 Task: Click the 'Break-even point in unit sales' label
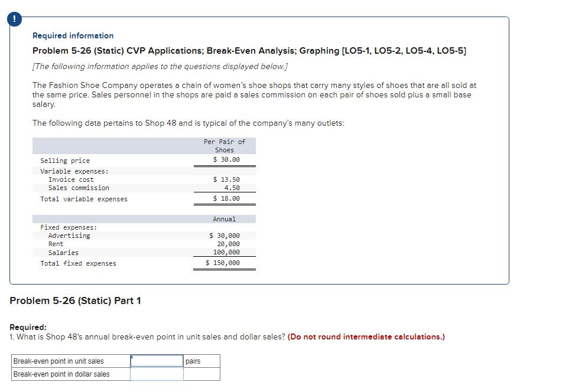(58, 361)
